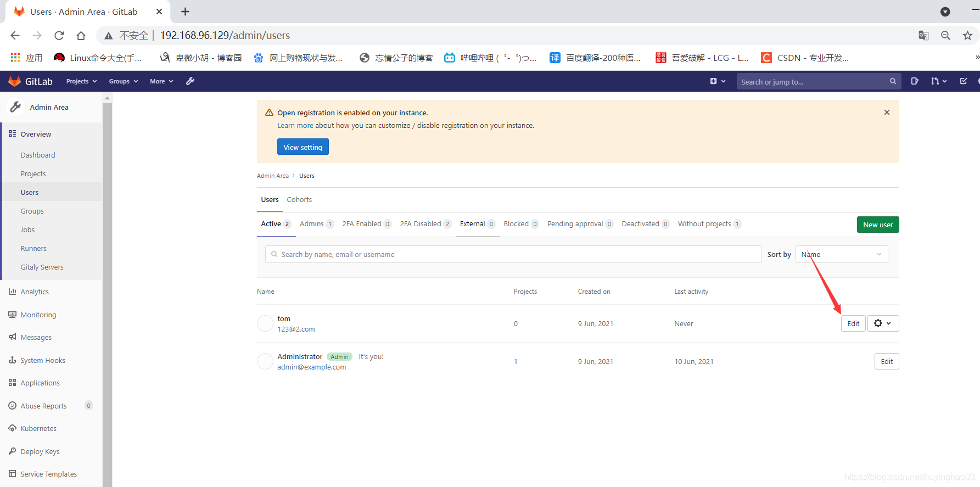Reload the page with the refresh icon
The width and height of the screenshot is (980, 487).
[59, 36]
